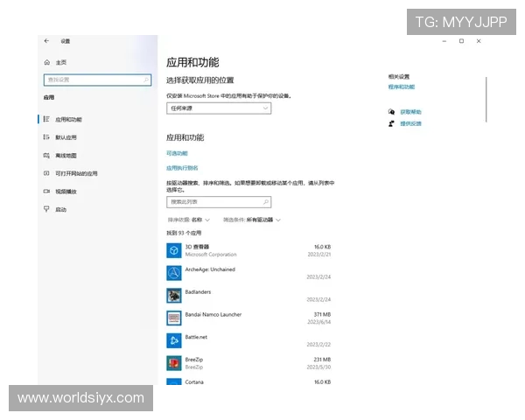Select 可打开网站的应用 sidebar icon
This screenshot has width=525, height=420.
pos(46,173)
